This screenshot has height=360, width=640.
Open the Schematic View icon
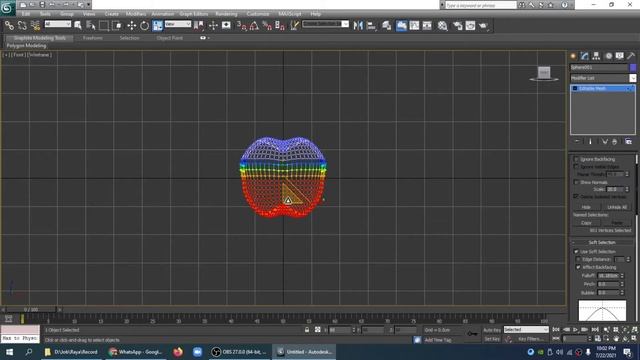[x=427, y=26]
